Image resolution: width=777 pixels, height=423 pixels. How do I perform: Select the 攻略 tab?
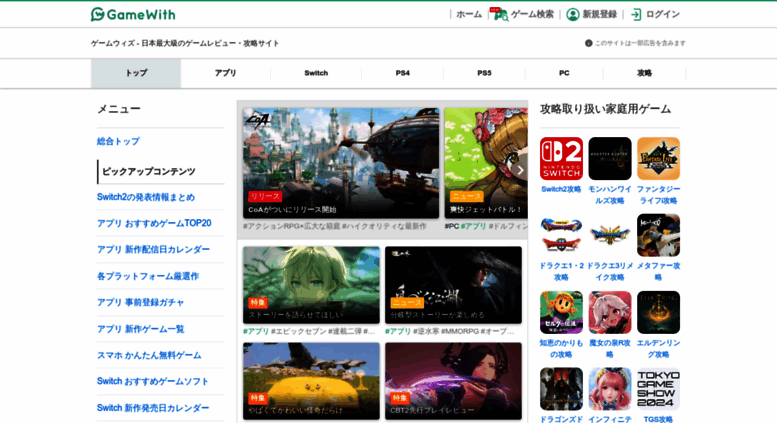tap(644, 73)
